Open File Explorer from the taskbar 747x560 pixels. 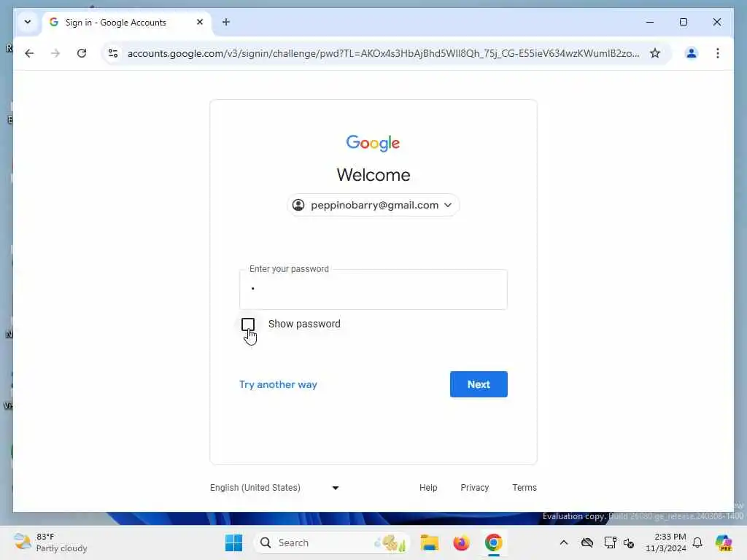click(x=429, y=542)
